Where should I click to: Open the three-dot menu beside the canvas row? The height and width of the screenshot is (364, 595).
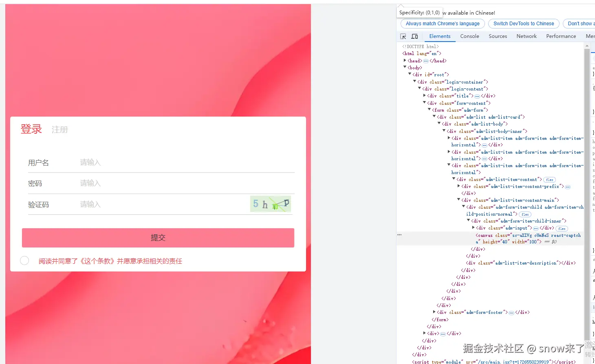(399, 235)
